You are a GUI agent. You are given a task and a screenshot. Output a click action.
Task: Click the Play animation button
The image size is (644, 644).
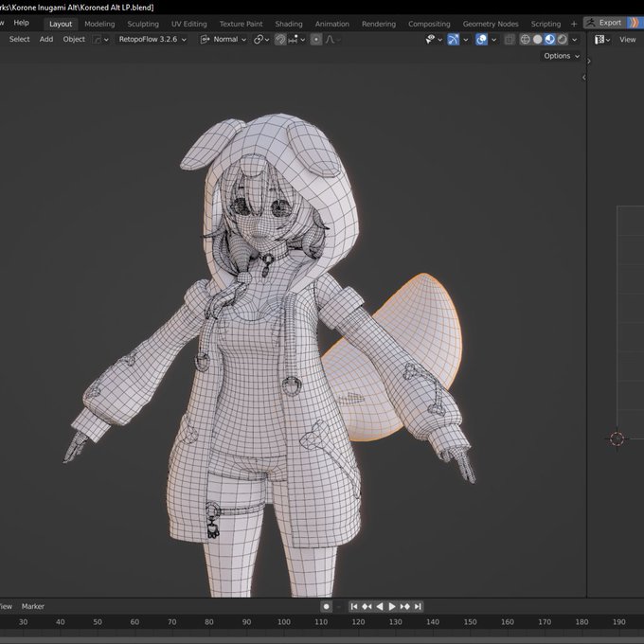(x=392, y=606)
